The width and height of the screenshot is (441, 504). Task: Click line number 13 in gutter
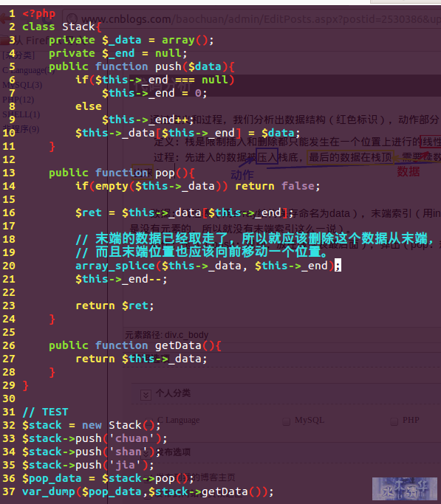point(9,173)
